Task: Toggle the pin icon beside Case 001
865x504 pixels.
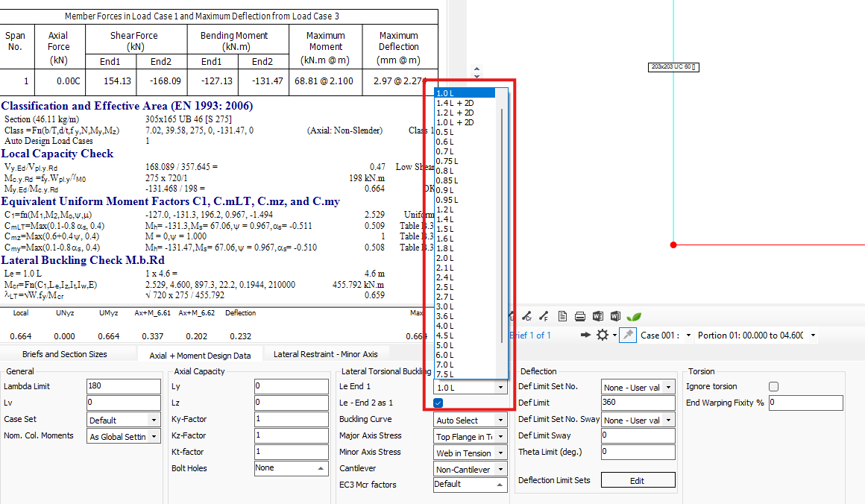Action: (628, 335)
